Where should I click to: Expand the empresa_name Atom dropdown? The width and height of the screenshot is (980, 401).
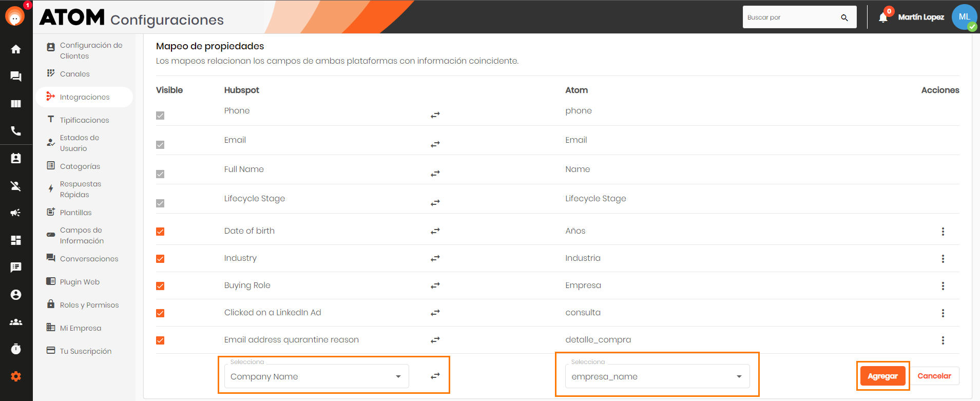coord(658,376)
